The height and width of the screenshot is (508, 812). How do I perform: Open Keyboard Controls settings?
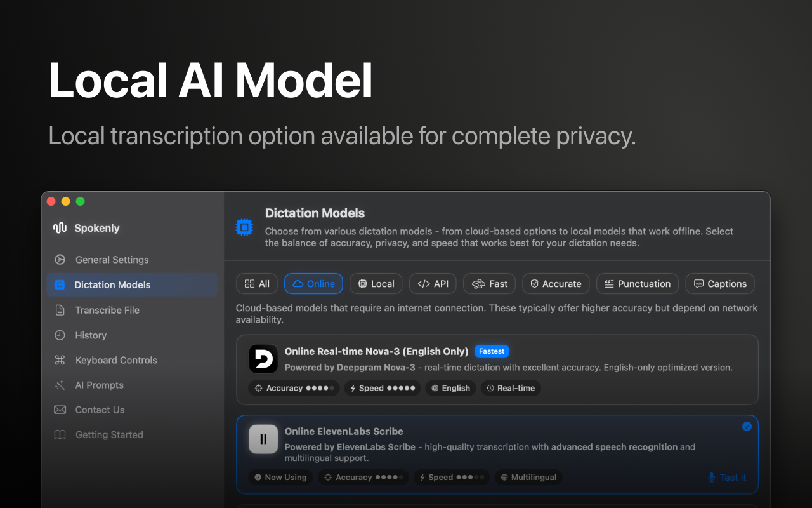pyautogui.click(x=132, y=360)
